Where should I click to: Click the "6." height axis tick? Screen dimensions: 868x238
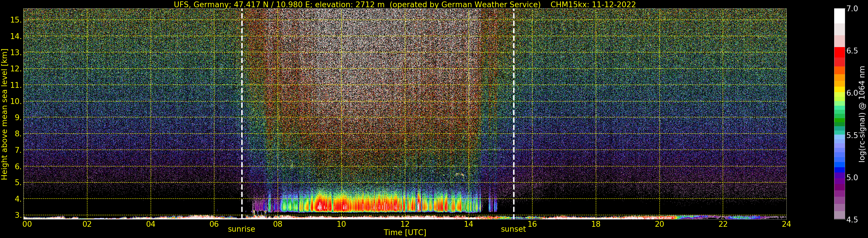(x=18, y=166)
